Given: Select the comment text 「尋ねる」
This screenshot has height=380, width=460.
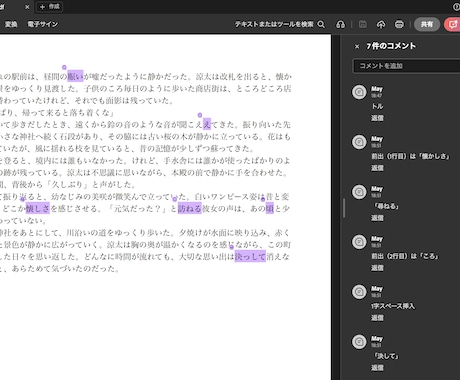Looking at the screenshot, I should (x=386, y=206).
